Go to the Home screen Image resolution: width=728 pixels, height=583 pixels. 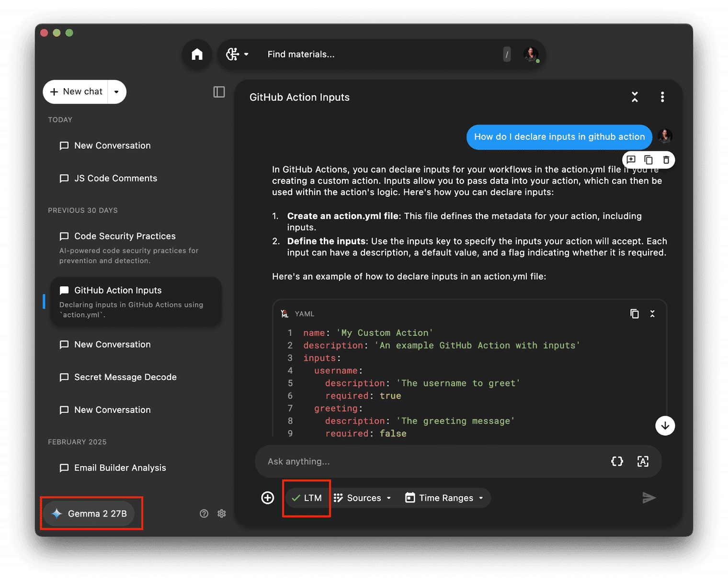197,55
